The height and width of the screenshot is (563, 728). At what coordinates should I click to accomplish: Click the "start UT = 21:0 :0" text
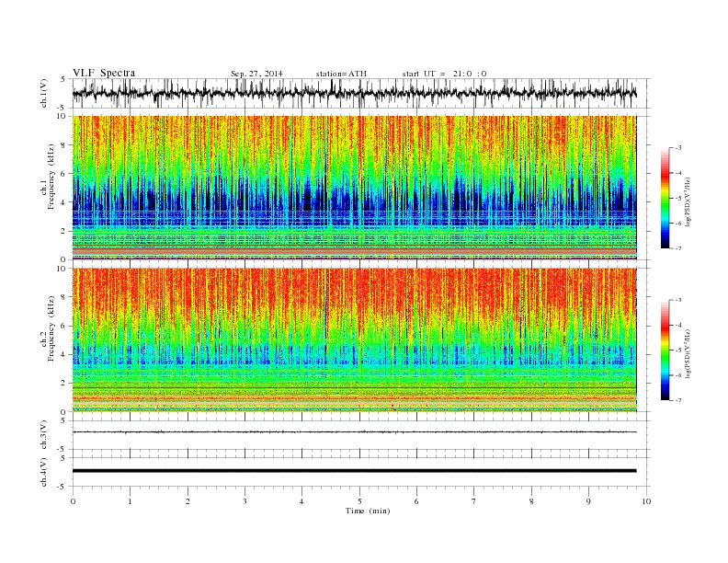tap(444, 74)
